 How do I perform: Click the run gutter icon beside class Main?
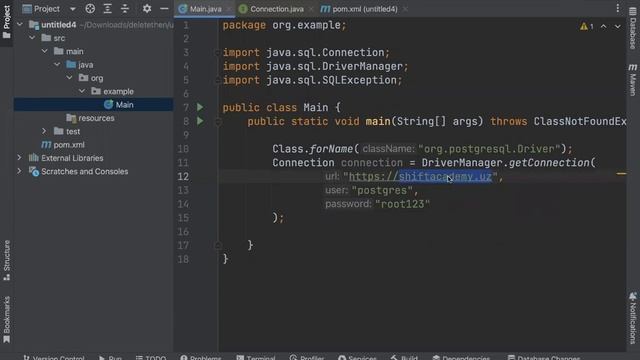coord(200,107)
